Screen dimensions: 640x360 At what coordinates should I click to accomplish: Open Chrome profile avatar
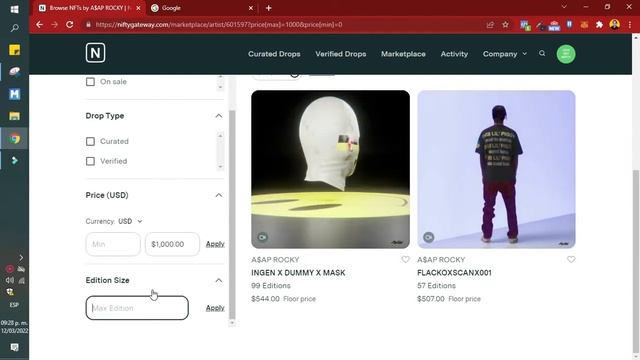[615, 24]
